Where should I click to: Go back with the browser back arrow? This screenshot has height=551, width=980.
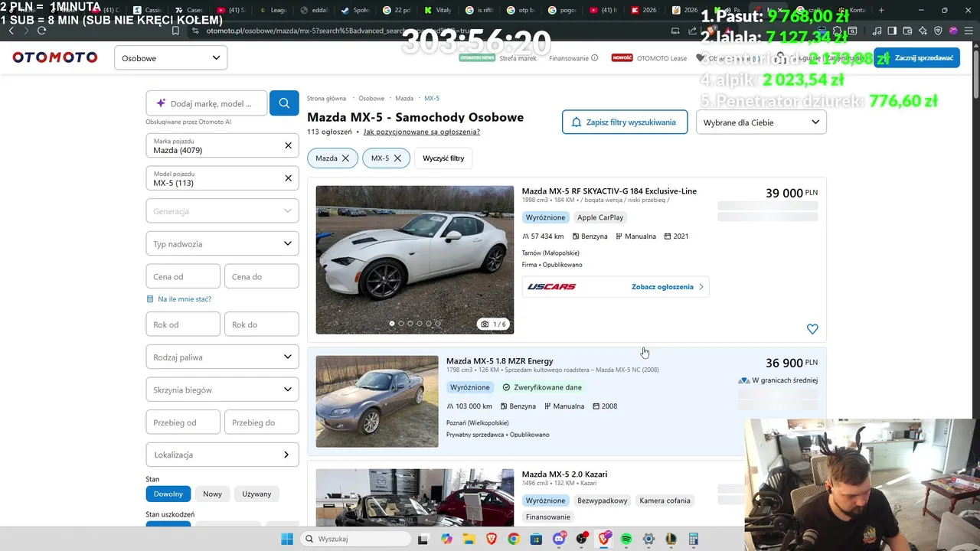11,31
